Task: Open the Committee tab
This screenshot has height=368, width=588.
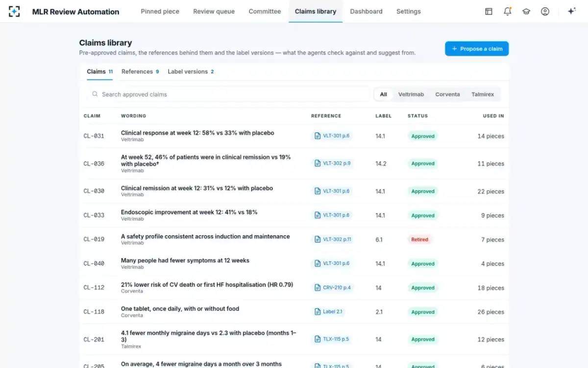Action: click(265, 11)
